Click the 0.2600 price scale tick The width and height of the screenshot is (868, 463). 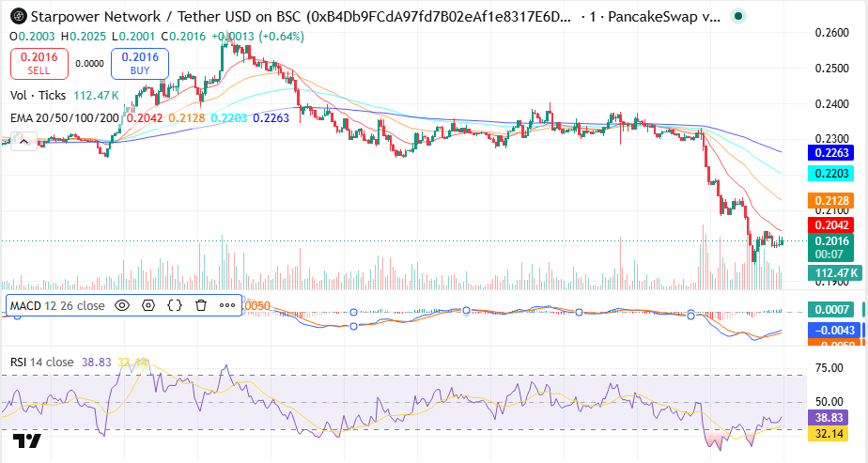click(x=831, y=33)
